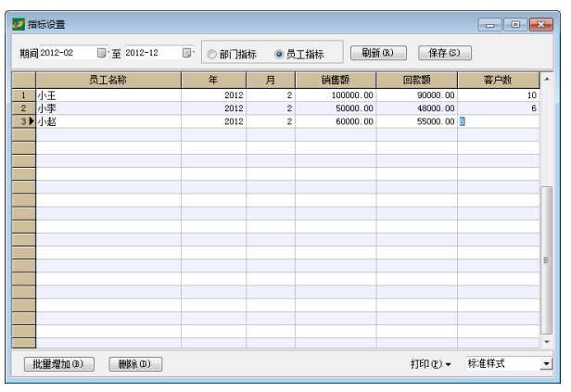Click the start period field 2012-02
This screenshot has width=571, height=392.
point(68,53)
